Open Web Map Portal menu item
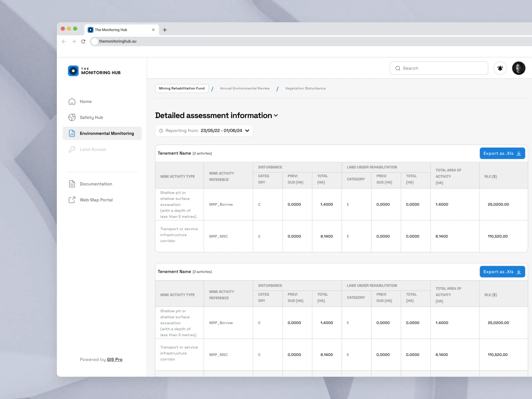The height and width of the screenshot is (399, 532). 96,200
